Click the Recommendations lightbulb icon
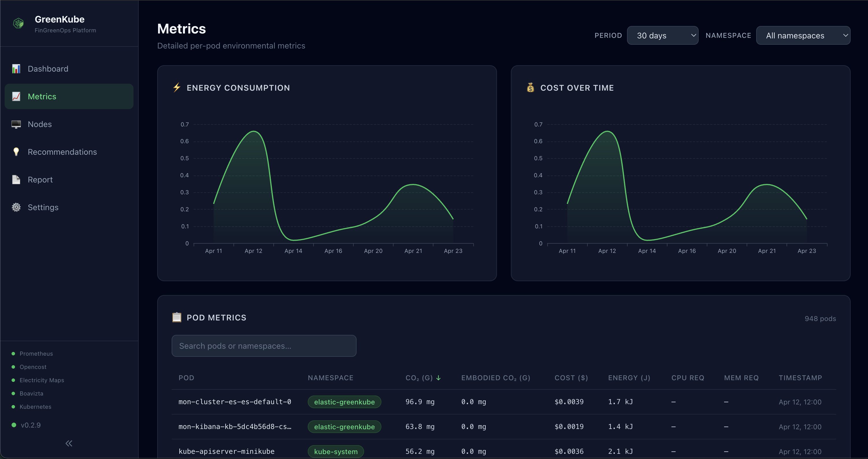Screen dimensions: 868x459 16,152
